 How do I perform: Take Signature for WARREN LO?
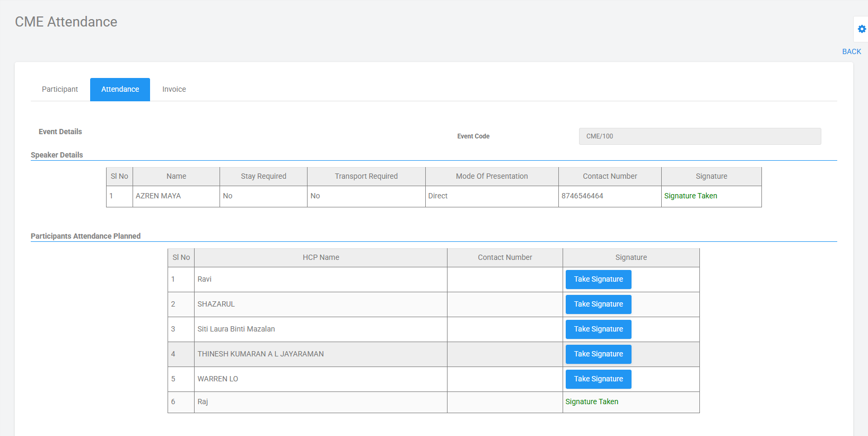(x=598, y=379)
